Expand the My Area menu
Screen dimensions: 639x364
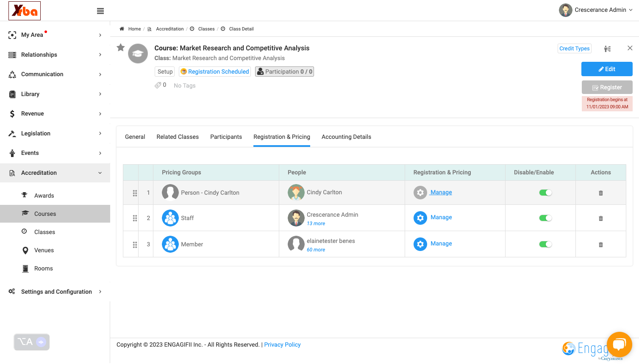click(55, 35)
